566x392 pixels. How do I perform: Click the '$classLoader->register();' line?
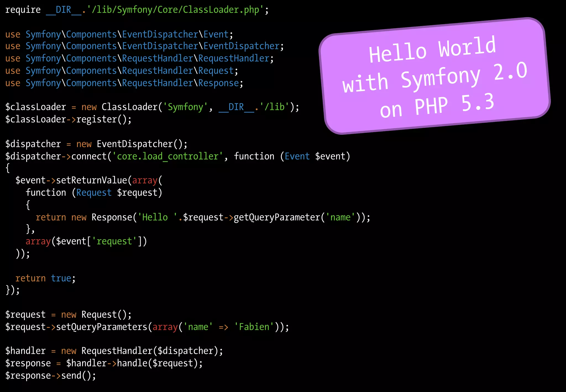[69, 119]
